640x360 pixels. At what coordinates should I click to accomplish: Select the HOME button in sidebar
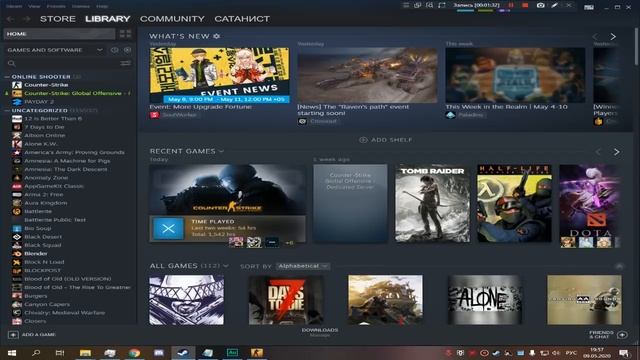[59, 34]
